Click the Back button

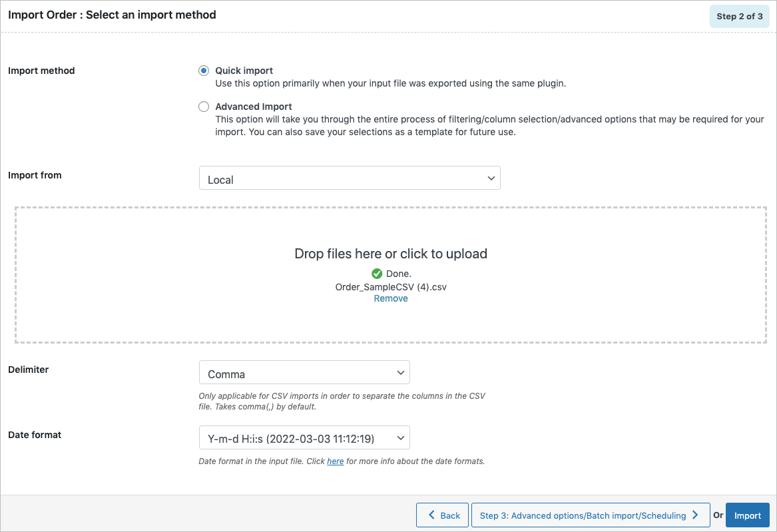(442, 515)
